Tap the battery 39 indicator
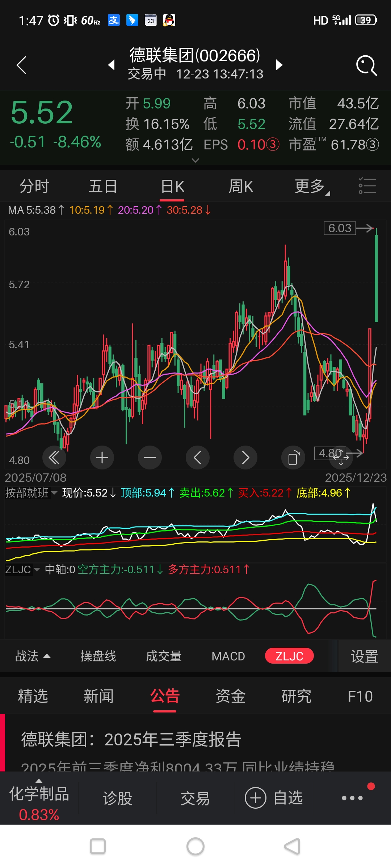This screenshot has height=868, width=391. tap(366, 20)
